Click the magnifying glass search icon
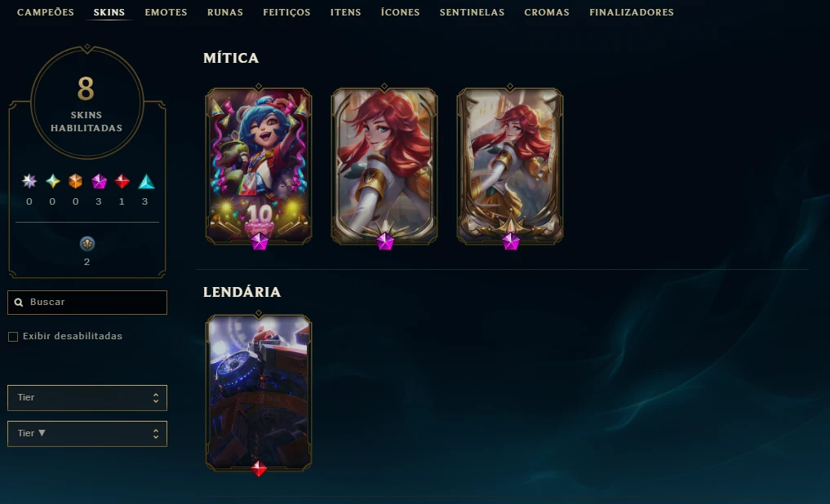This screenshot has width=830, height=504. (19, 302)
